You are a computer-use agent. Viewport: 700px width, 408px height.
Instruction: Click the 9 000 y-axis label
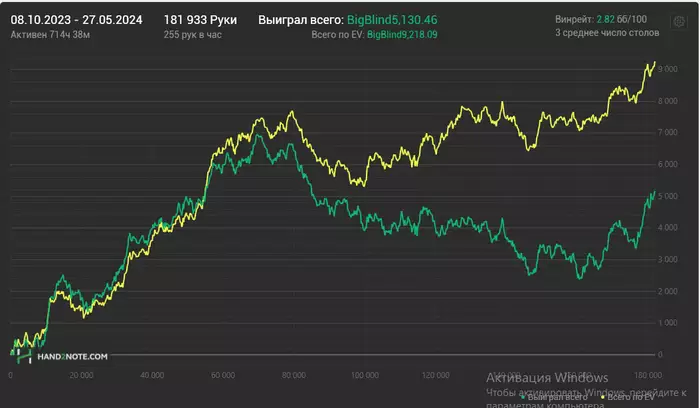point(667,69)
